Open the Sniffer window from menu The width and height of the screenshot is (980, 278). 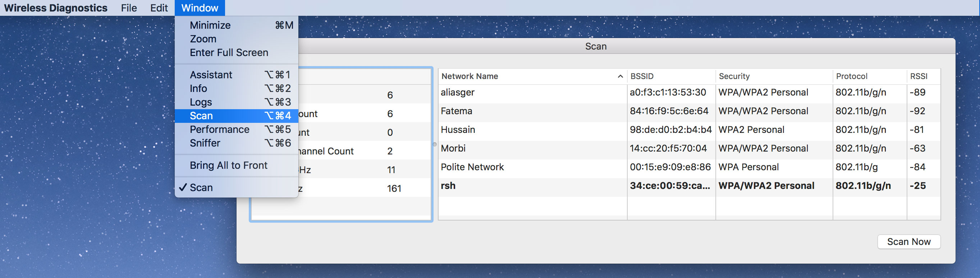tap(236, 143)
